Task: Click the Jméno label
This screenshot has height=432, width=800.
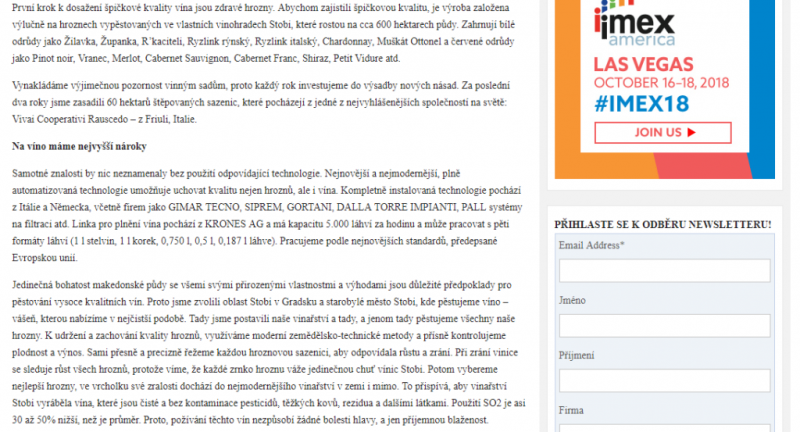Action: point(572,300)
